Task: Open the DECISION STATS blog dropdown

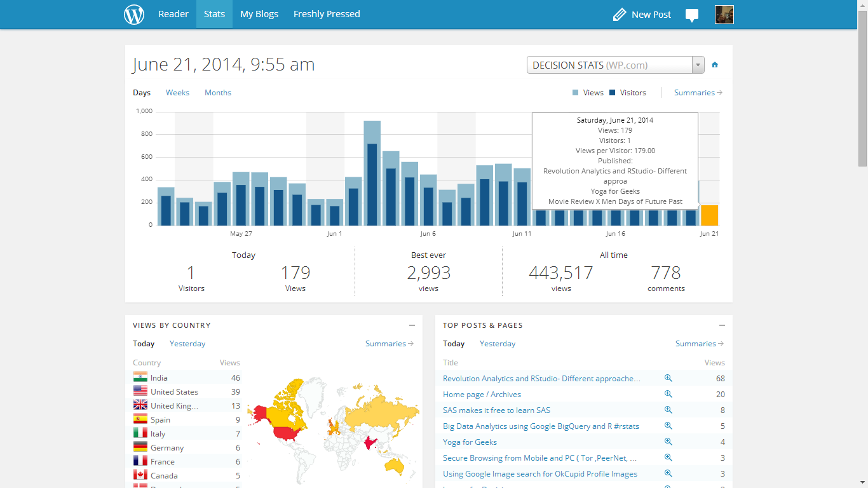Action: pos(615,65)
